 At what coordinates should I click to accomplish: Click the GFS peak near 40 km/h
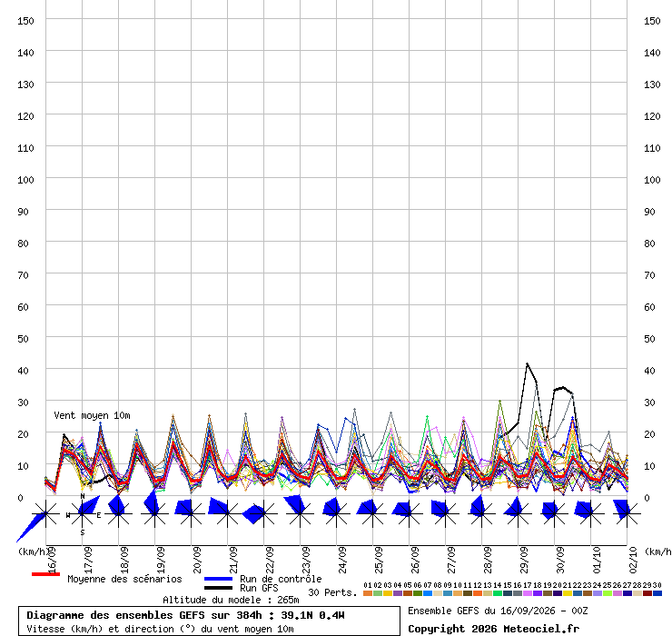pyautogui.click(x=527, y=363)
